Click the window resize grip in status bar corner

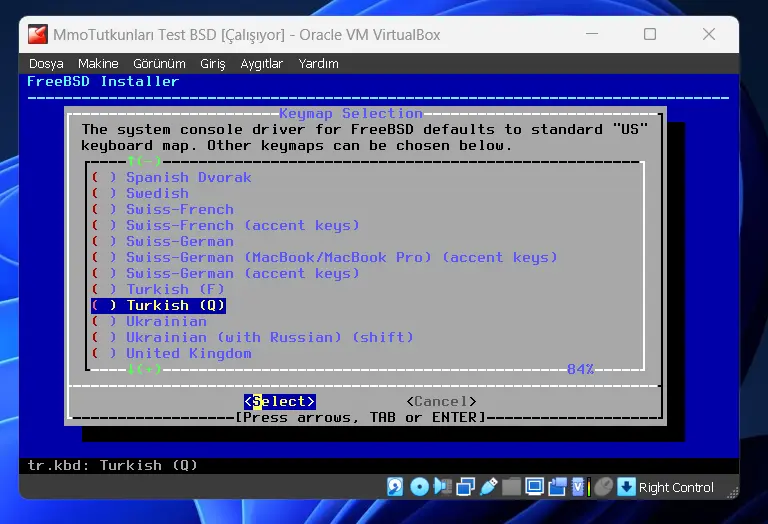tap(732, 493)
